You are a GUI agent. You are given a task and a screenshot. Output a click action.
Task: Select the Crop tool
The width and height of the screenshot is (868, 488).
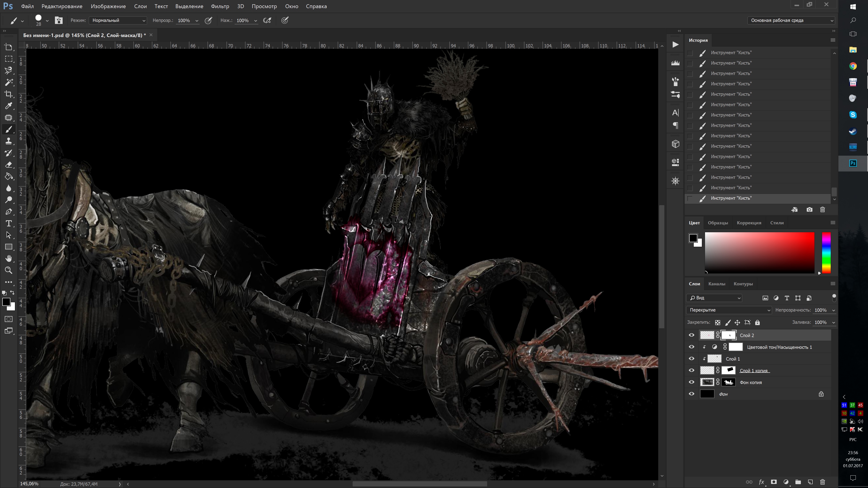(9, 94)
